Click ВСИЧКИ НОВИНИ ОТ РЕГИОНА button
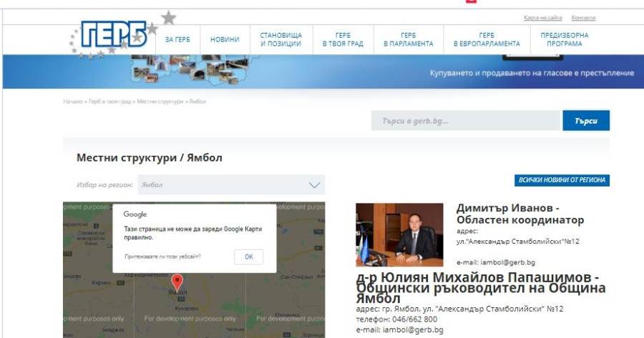Screen dimensions: 644x338 (x=562, y=180)
